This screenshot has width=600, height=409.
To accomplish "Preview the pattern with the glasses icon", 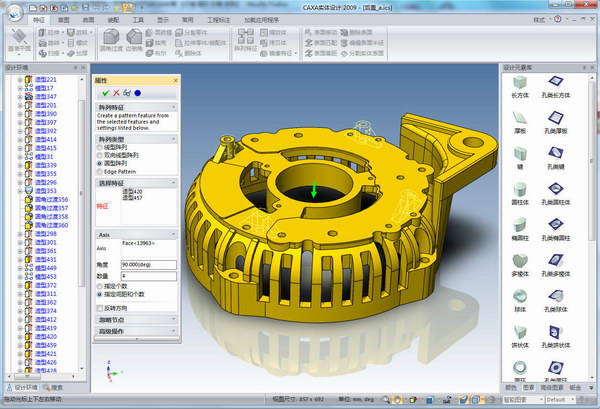I will coord(127,93).
